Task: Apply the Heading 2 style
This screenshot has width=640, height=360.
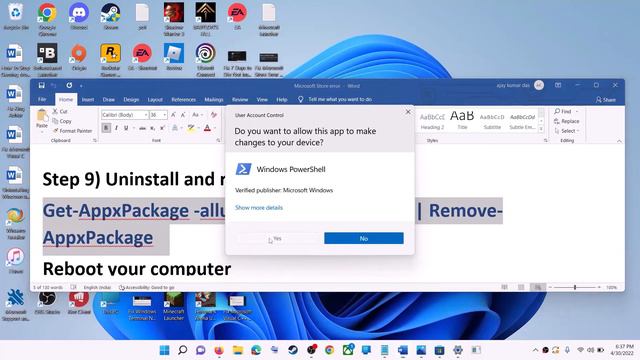Action: (x=432, y=121)
